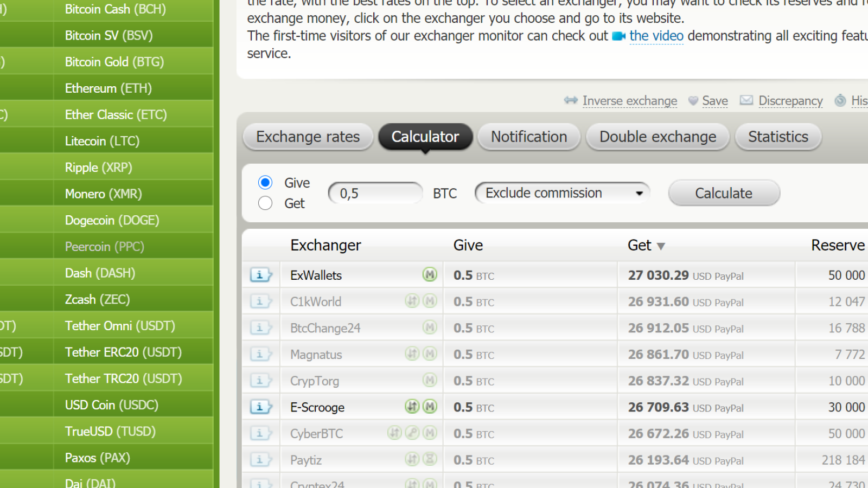Open the info icon for BtcChange24
Screen dimensions: 868x488
261,328
